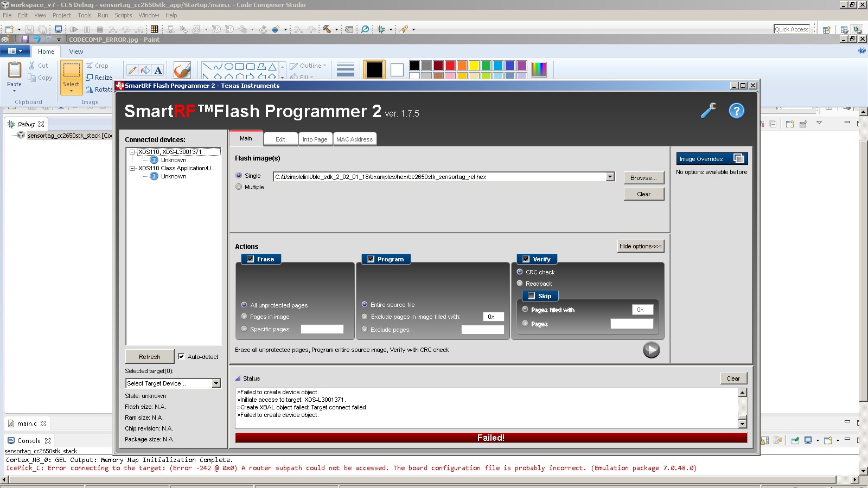This screenshot has width=868, height=488.
Task: Click the CCS Quick Access field
Action: (x=792, y=29)
